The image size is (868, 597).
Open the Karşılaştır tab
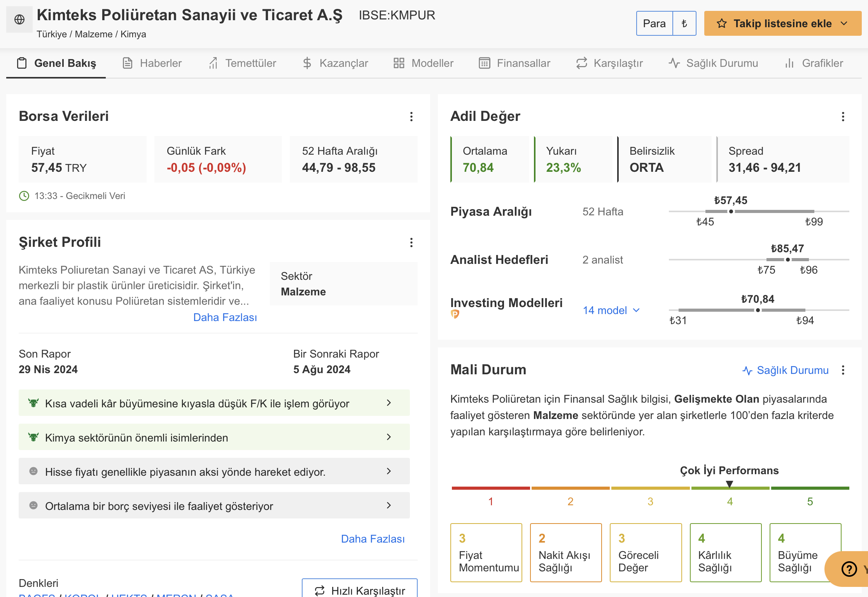tap(609, 63)
